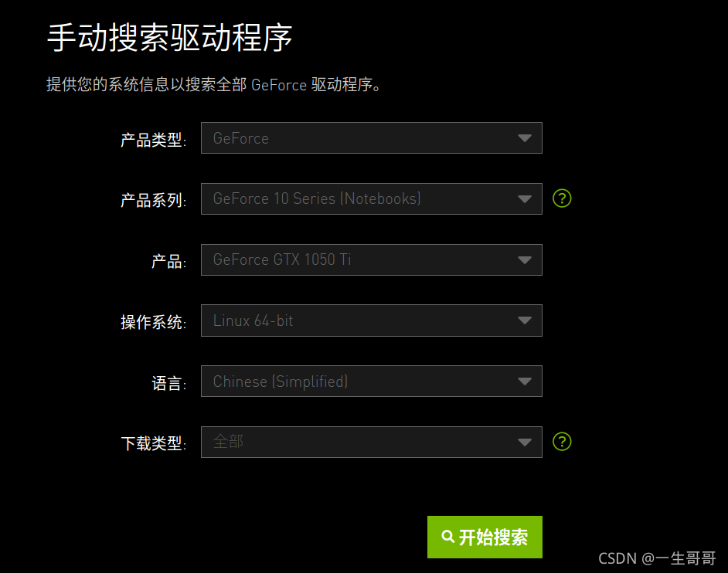Click the arrow on Chinese (Simplified) dropdown
This screenshot has height=573, width=728.
tap(525, 381)
